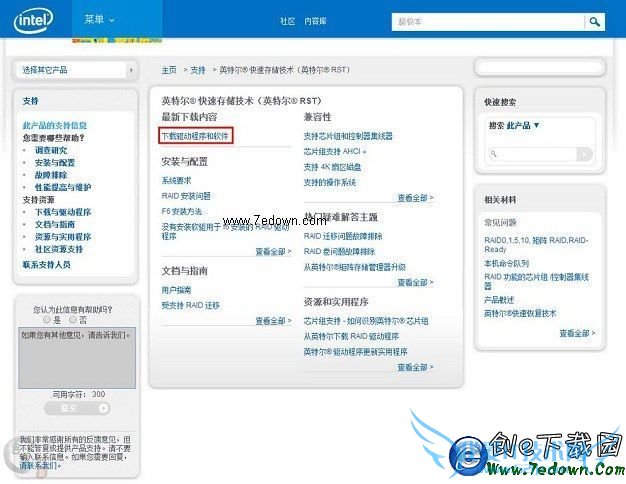
Task: Click 查看全部 under 热门疑难解答主题
Action: 415,283
